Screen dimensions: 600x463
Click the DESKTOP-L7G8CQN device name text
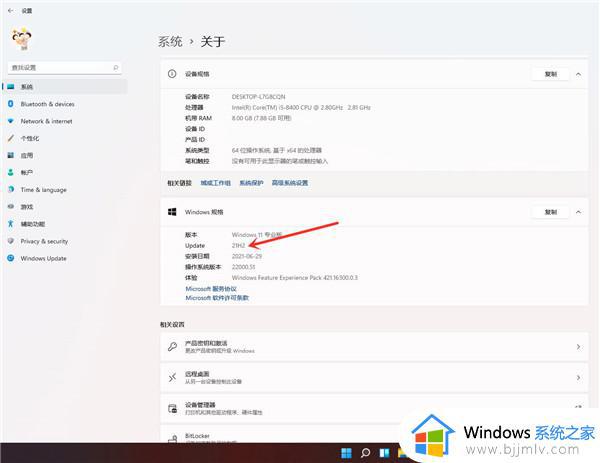pyautogui.click(x=258, y=97)
